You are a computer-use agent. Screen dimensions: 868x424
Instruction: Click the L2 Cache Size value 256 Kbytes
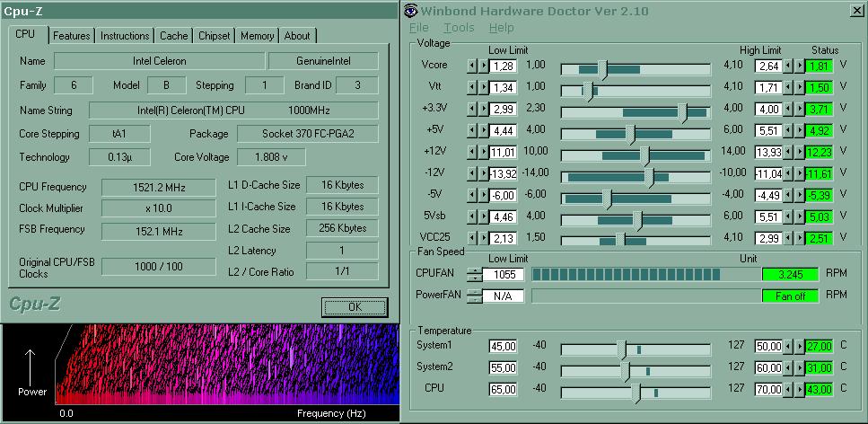click(342, 228)
